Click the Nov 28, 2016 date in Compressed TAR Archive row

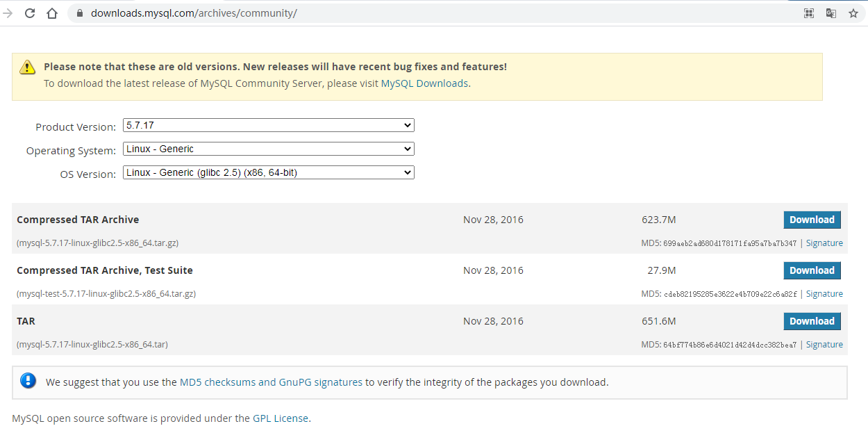pyautogui.click(x=493, y=220)
